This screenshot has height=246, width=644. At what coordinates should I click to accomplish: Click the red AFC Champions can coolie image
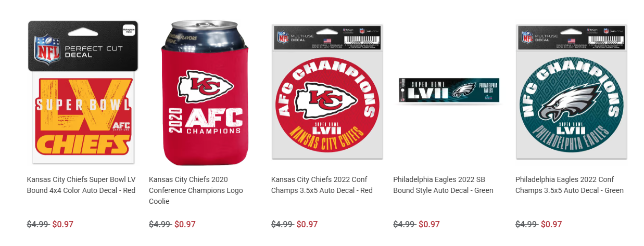point(205,93)
